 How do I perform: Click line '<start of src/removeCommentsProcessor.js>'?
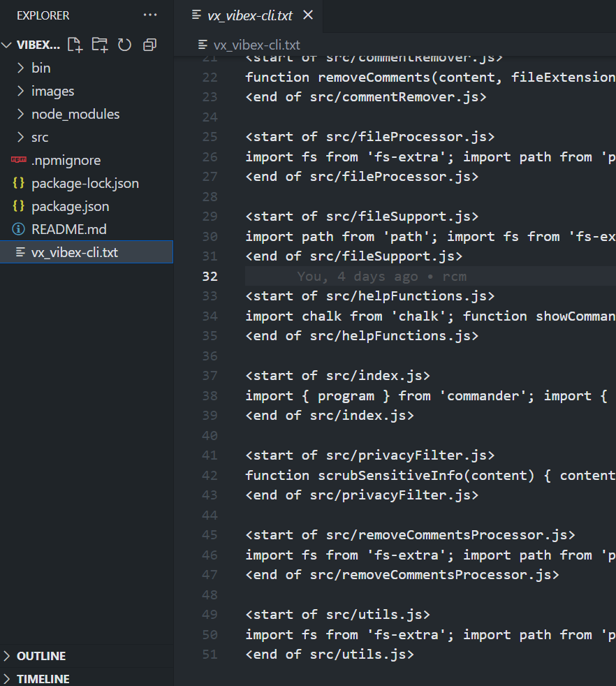point(410,534)
